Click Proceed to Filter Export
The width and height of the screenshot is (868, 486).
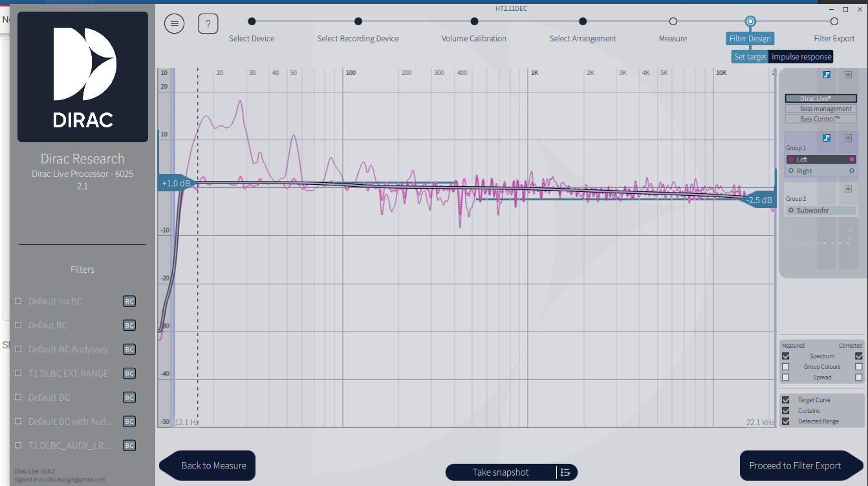(795, 465)
